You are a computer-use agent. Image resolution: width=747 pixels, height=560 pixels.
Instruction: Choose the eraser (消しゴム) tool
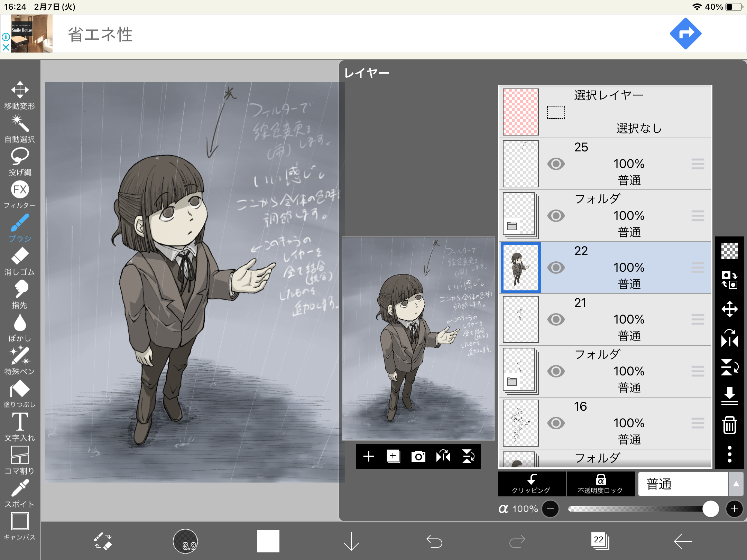pyautogui.click(x=20, y=256)
